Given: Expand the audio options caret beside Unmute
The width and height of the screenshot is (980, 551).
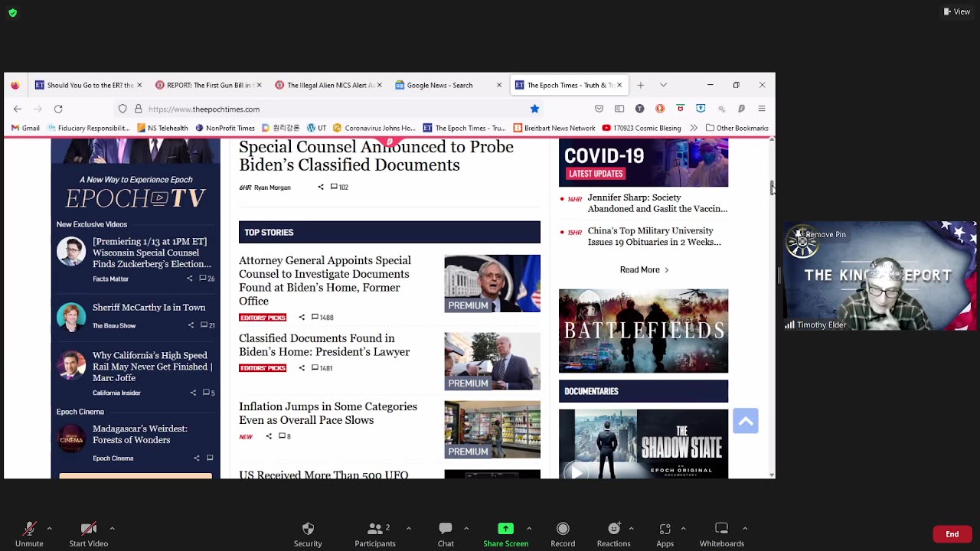Looking at the screenshot, I should tap(49, 528).
